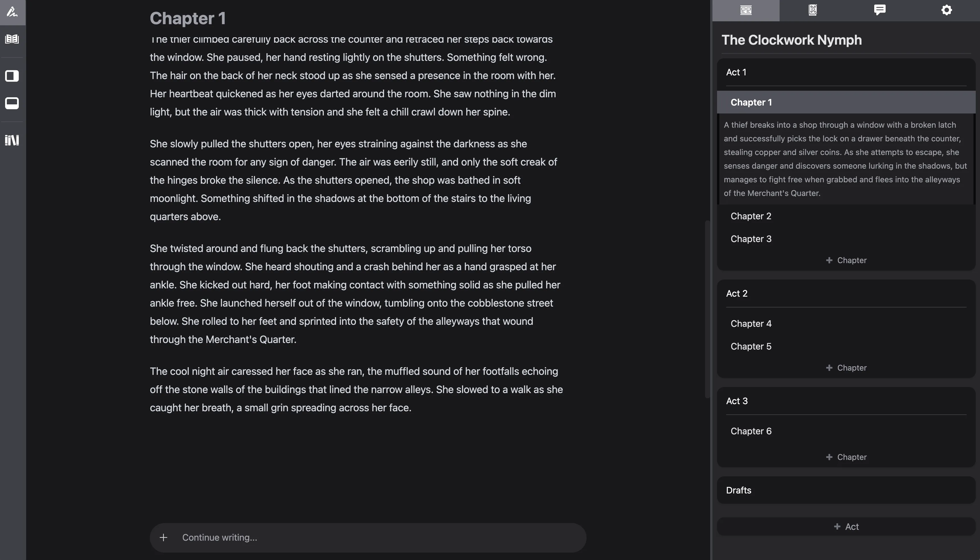This screenshot has height=560, width=980.
Task: Collapse the Act 1 section header
Action: pyautogui.click(x=736, y=72)
